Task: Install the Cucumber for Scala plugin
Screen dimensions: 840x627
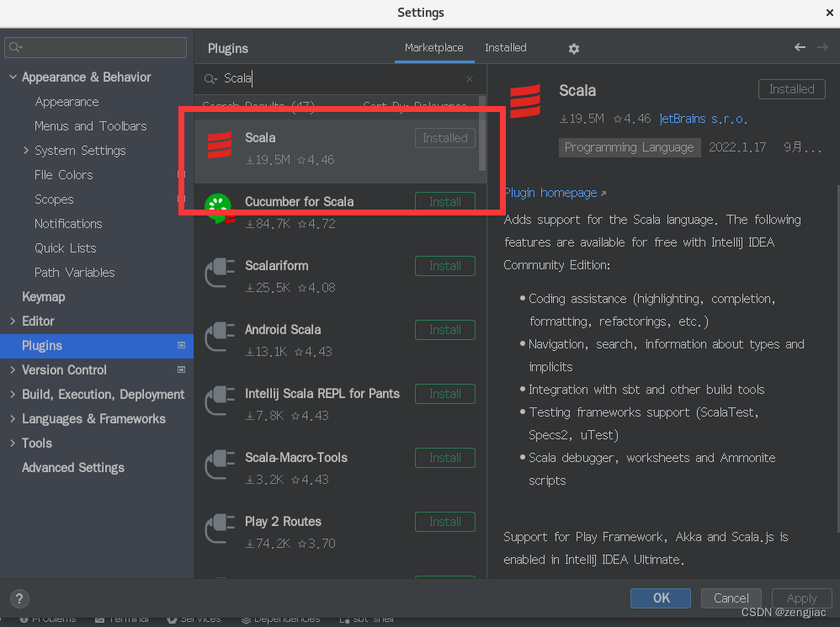Action: pos(444,202)
